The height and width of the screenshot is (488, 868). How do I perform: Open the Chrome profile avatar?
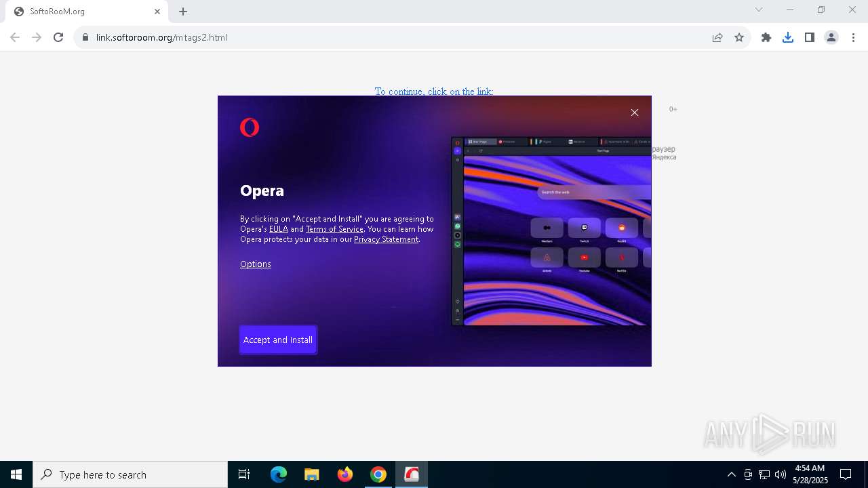(831, 37)
